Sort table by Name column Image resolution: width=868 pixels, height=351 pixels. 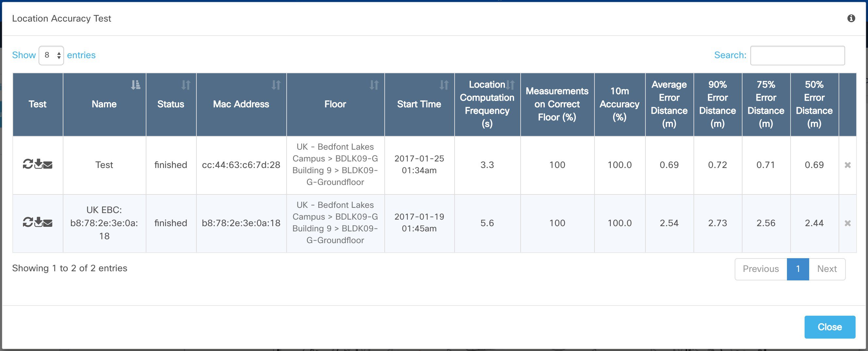point(104,104)
